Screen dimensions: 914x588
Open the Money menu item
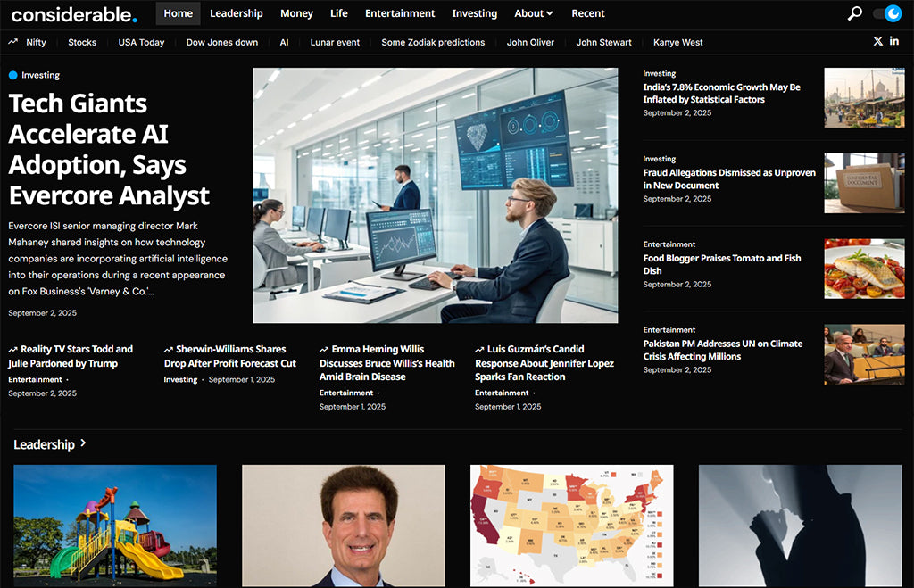click(296, 13)
